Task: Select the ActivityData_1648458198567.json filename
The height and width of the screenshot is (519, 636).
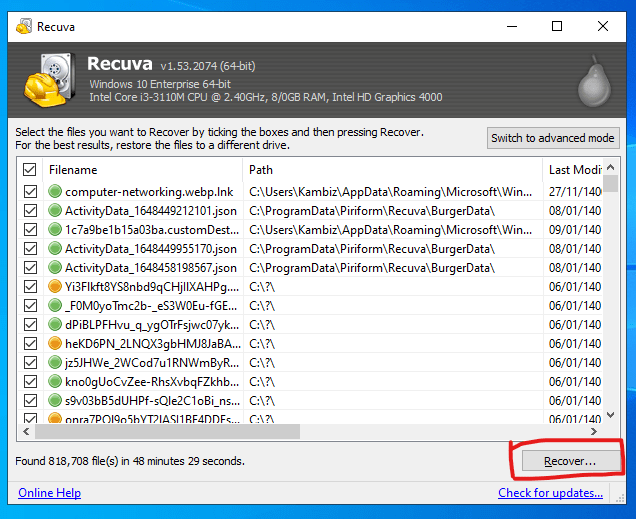Action: click(x=151, y=268)
